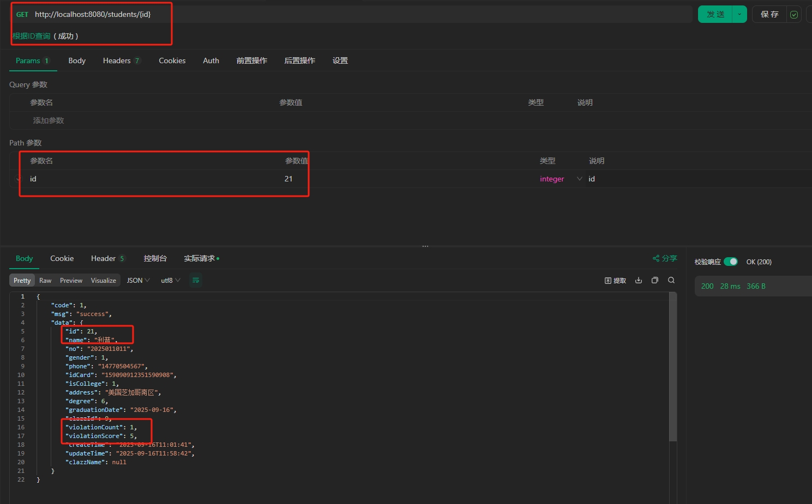Image resolution: width=812 pixels, height=504 pixels.
Task: Open the arrow dropdown beside 发送
Action: click(739, 14)
